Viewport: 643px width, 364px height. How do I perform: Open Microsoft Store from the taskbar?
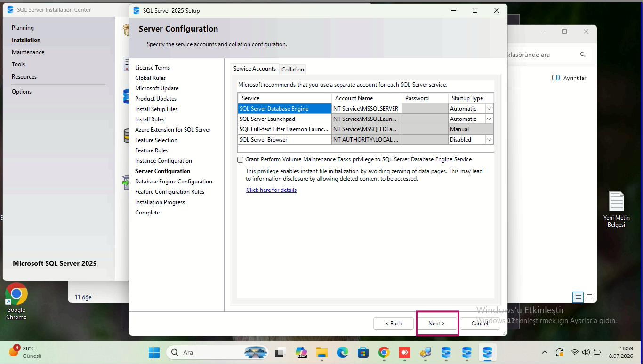tap(363, 352)
